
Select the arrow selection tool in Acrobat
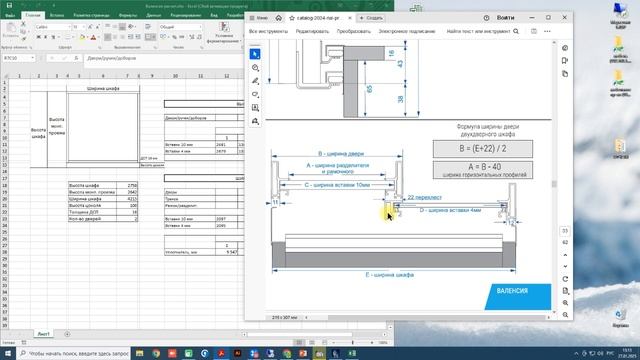coord(255,54)
